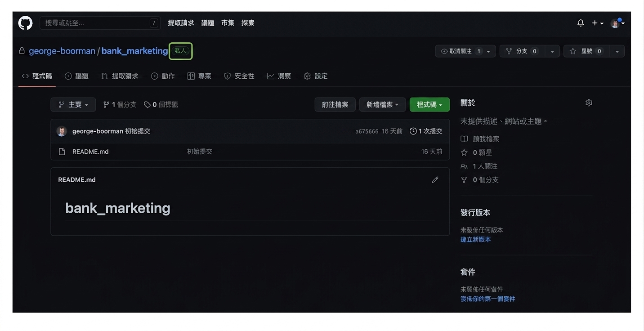Open the 1 次提交 history link
This screenshot has width=644, height=331.
(x=426, y=131)
